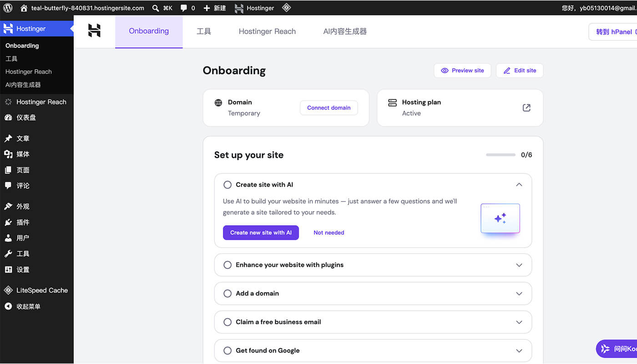Click the Hostinger Reach spinner icon in sidebar
This screenshot has height=364, width=637.
tap(8, 102)
